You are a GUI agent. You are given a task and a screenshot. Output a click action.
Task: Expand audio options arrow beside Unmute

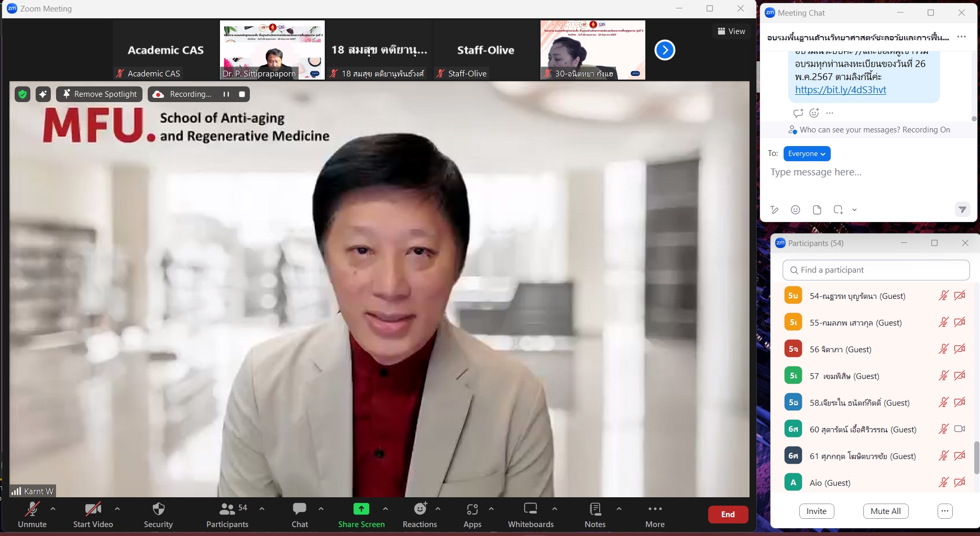tap(53, 509)
